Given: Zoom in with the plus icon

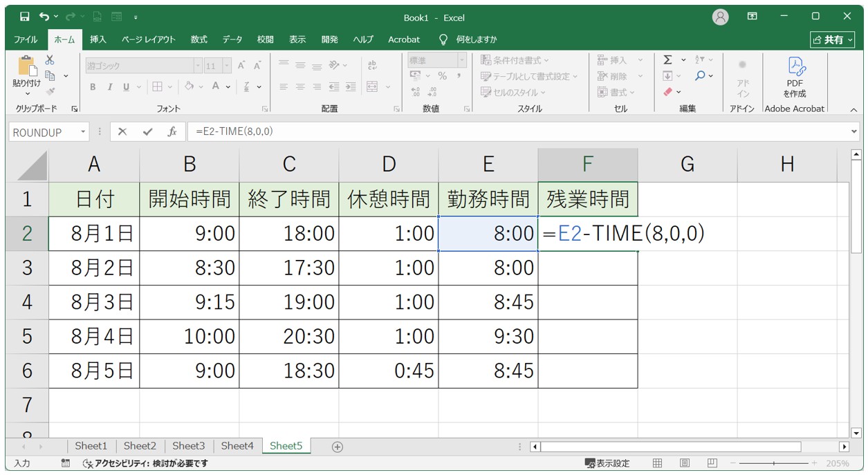Looking at the screenshot, I should pyautogui.click(x=814, y=463).
